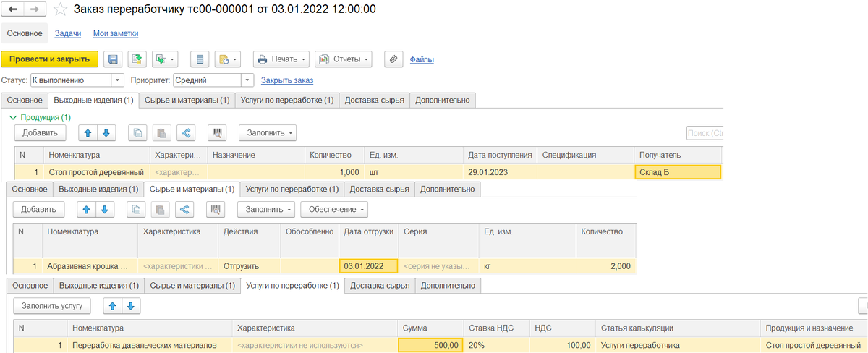
Task: Open the Обеспечение dropdown
Action: tap(334, 209)
